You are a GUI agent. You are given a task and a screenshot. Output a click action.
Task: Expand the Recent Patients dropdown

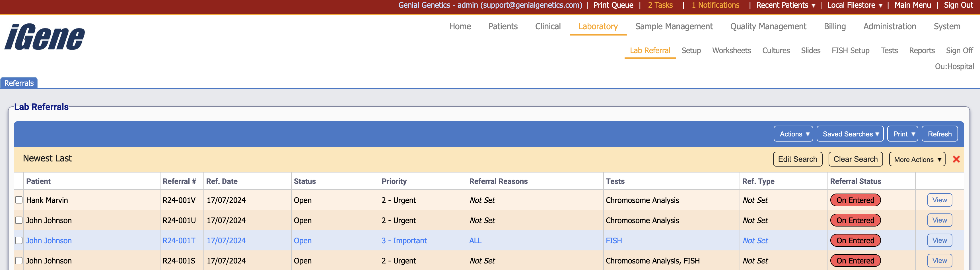click(785, 5)
